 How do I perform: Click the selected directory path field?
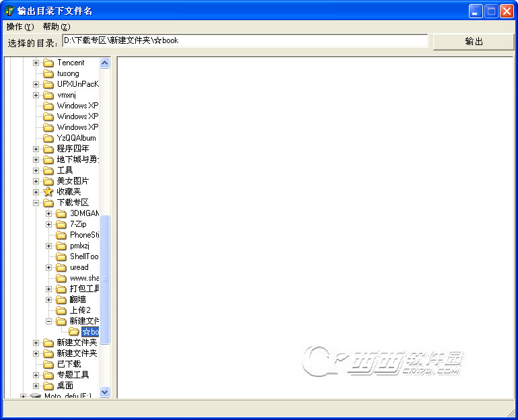tap(245, 40)
